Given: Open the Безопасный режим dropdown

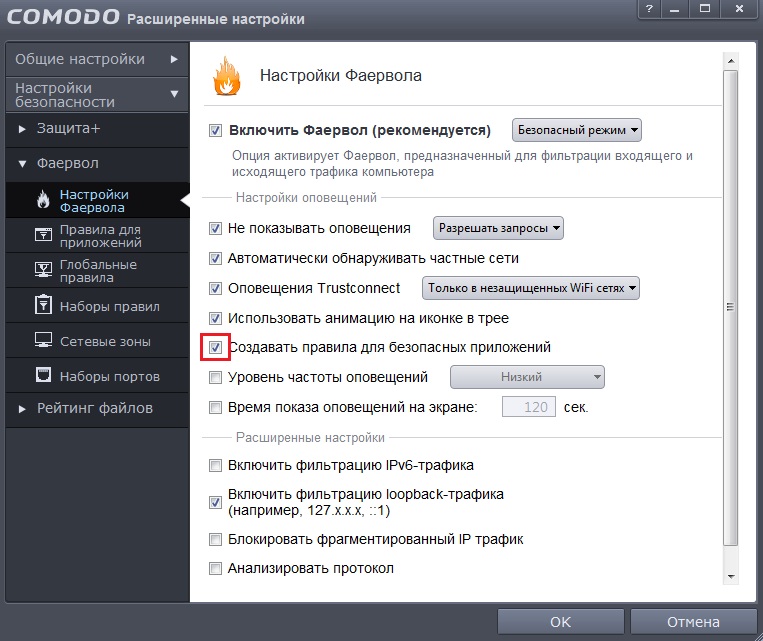Looking at the screenshot, I should pyautogui.click(x=577, y=130).
